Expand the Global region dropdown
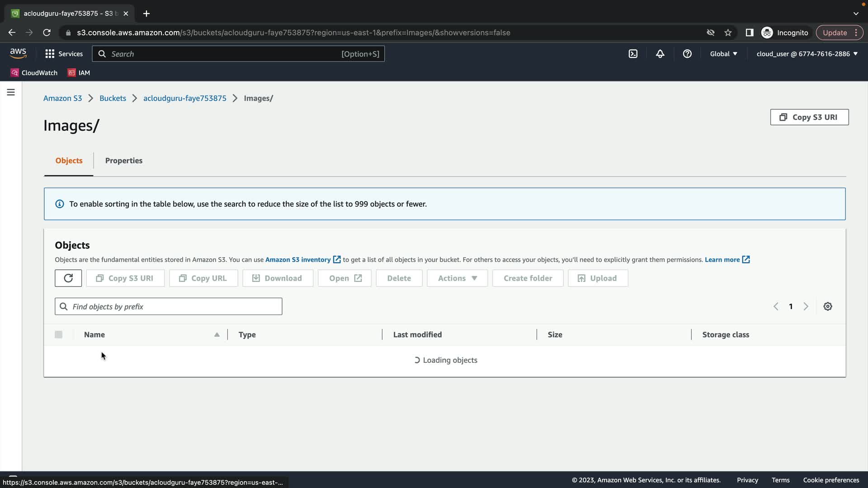 click(723, 54)
